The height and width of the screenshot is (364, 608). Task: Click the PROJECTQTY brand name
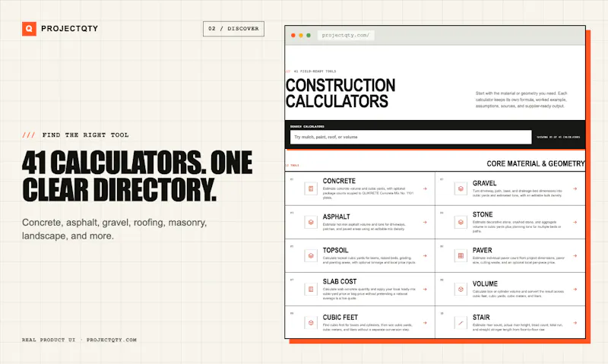tap(69, 29)
